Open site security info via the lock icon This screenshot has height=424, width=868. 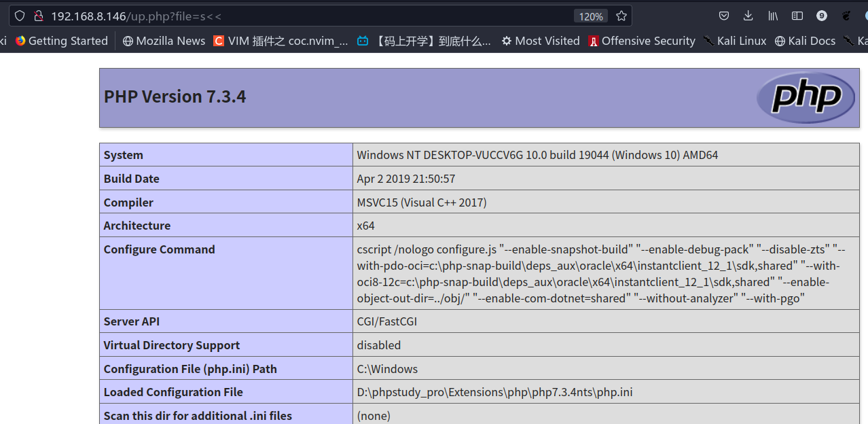[38, 16]
